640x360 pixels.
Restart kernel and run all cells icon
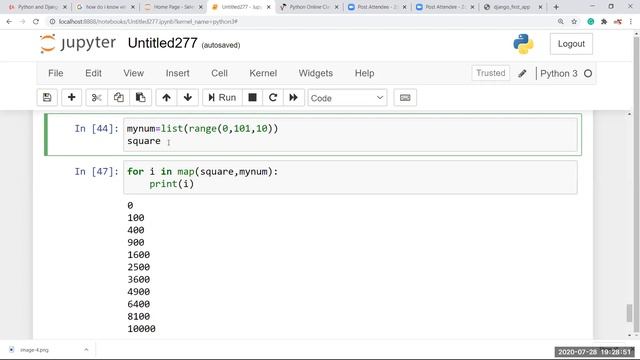[293, 98]
